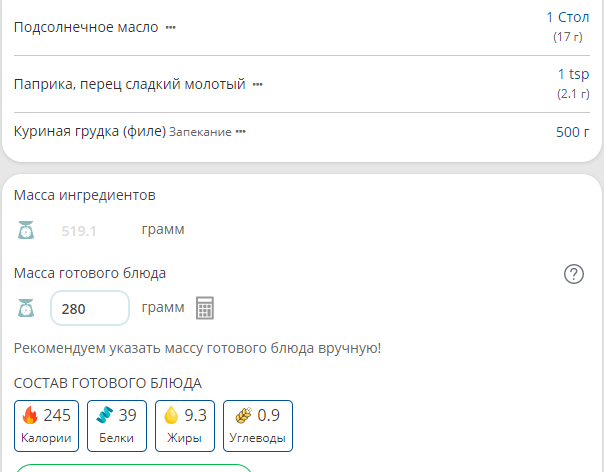Open the three-dots menu for Подсолнечное масло

170,28
